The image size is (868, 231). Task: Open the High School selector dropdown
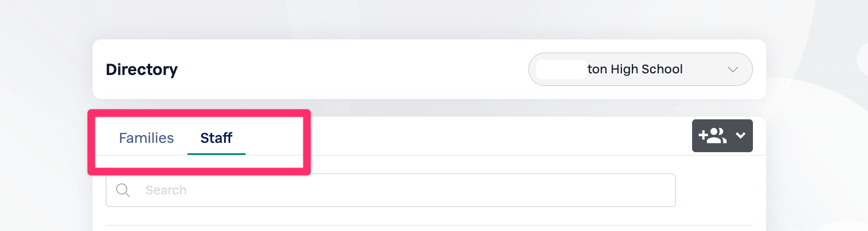click(x=639, y=70)
